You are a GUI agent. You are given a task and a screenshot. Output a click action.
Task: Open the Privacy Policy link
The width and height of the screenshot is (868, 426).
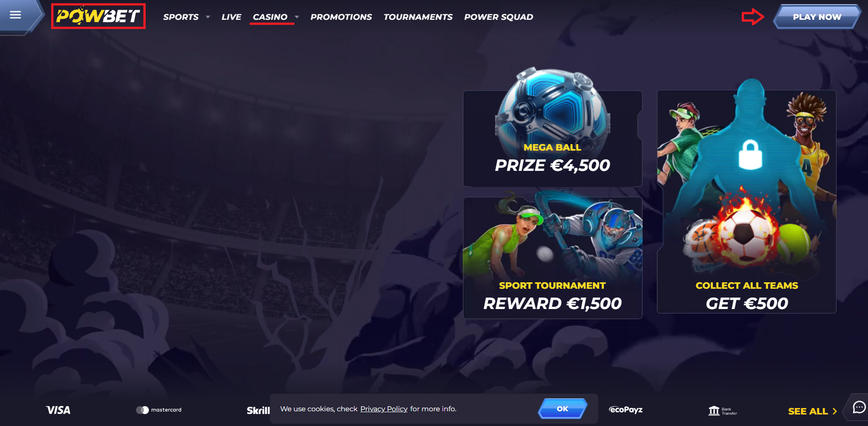click(x=384, y=409)
